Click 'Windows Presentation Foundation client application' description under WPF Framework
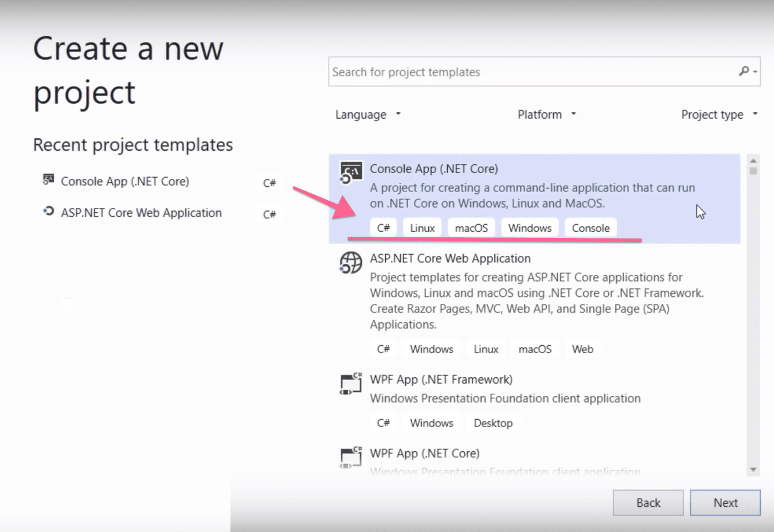This screenshot has width=774, height=532. pyautogui.click(x=505, y=398)
